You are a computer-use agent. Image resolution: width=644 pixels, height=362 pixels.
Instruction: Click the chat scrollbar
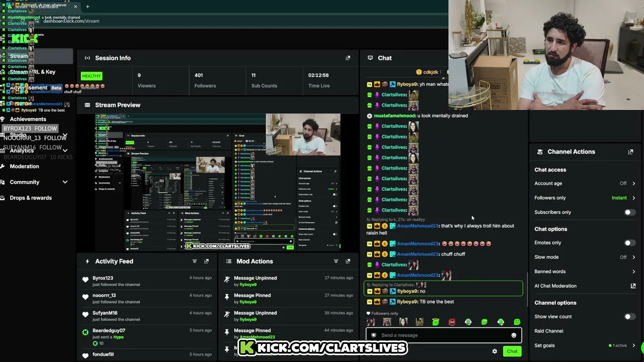coord(527,289)
